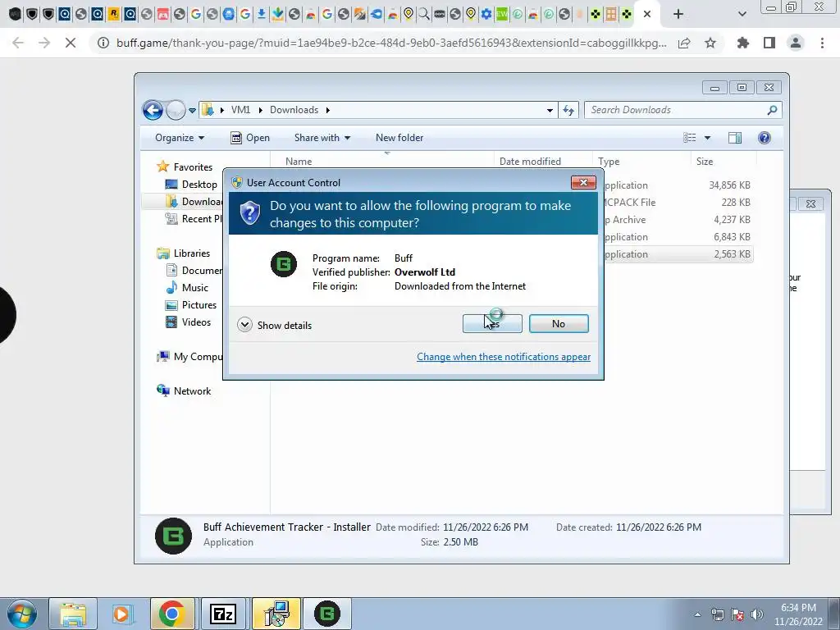Open Explorer help
Screen dimensions: 840x630
click(765, 138)
